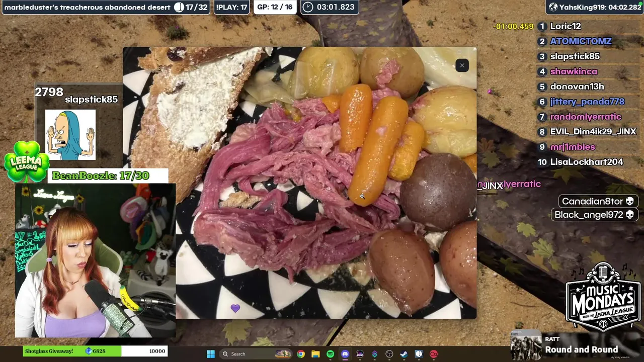The height and width of the screenshot is (362, 644).
Task: Click the streamer webcam feed
Action: pos(96,260)
